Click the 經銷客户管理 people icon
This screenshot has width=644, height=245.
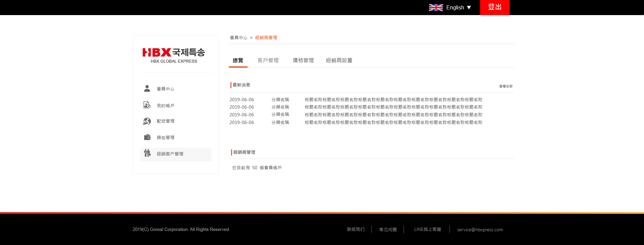click(x=147, y=153)
